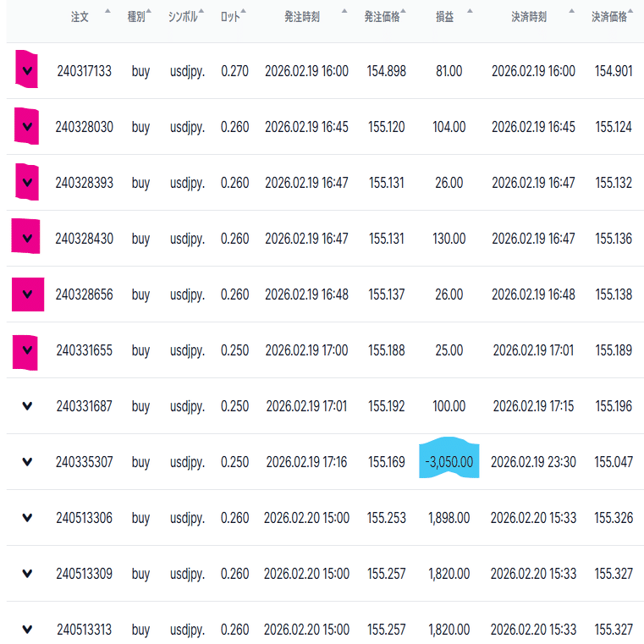644x644 pixels.
Task: Expand order 240317133 row details
Action: pos(27,72)
